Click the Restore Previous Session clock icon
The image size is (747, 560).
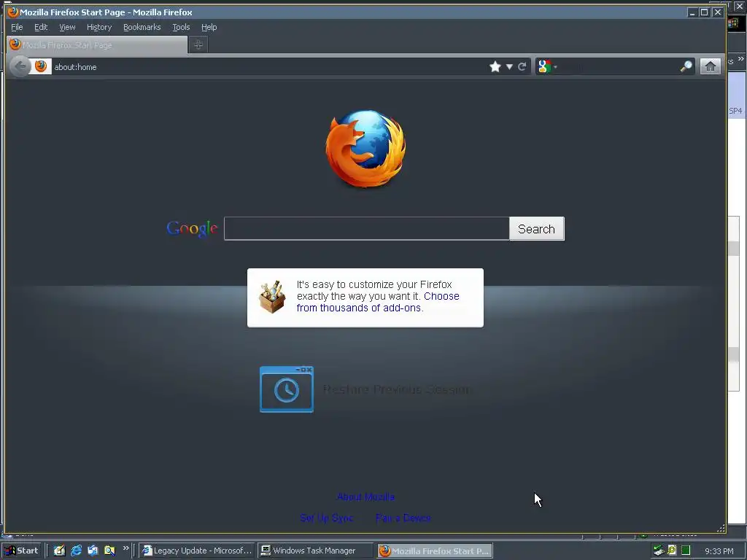286,389
